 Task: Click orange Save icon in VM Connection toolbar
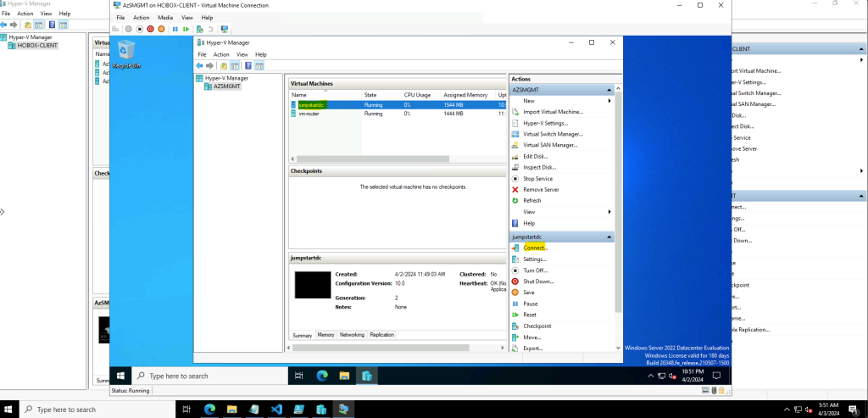click(162, 30)
